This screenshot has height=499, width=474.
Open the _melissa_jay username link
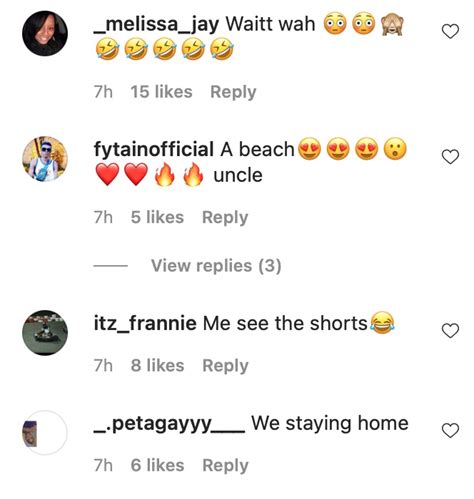pos(156,25)
